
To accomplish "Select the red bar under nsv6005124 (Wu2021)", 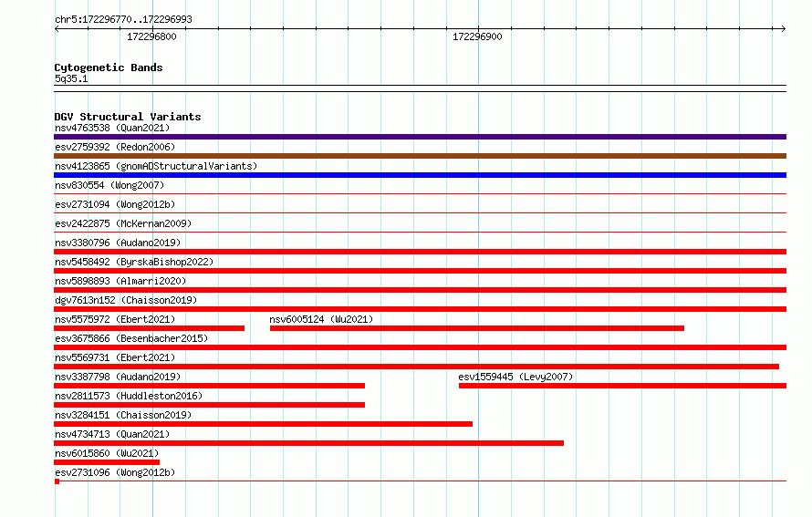I will tap(477, 328).
